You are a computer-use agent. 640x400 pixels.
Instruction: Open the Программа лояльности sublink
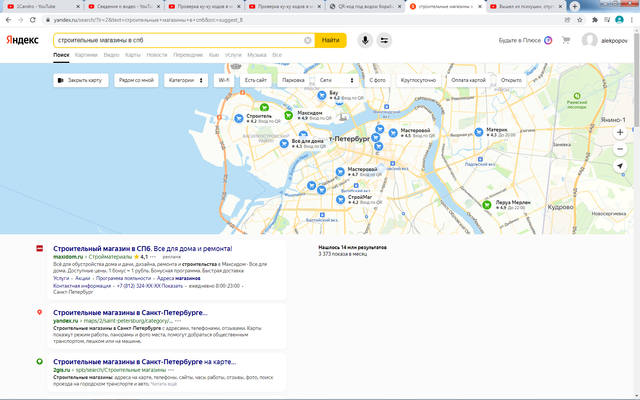point(123,278)
